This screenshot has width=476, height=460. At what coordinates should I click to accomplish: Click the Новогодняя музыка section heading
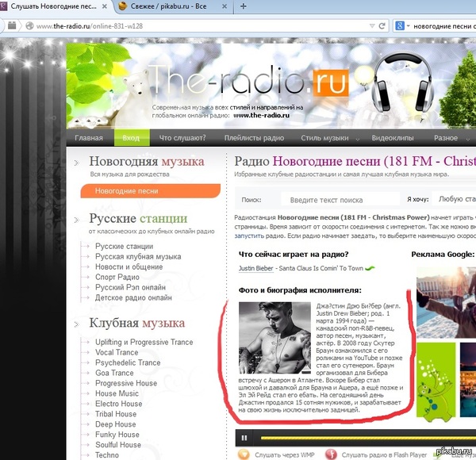point(146,162)
